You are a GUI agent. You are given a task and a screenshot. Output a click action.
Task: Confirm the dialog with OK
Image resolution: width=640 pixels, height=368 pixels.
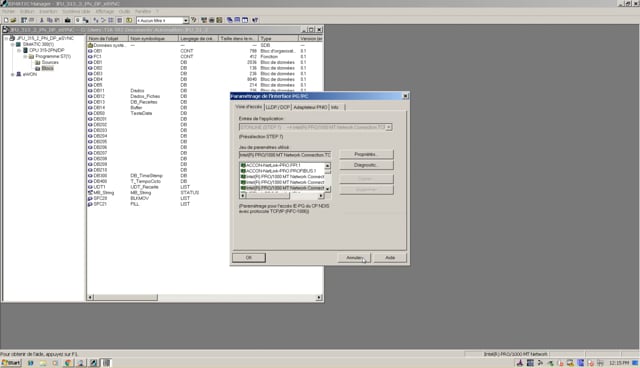249,258
